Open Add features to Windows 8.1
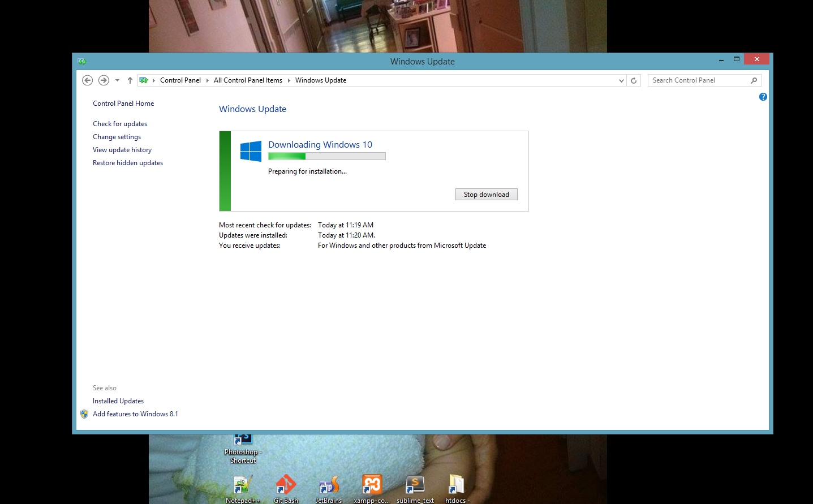This screenshot has width=813, height=504. coord(135,414)
